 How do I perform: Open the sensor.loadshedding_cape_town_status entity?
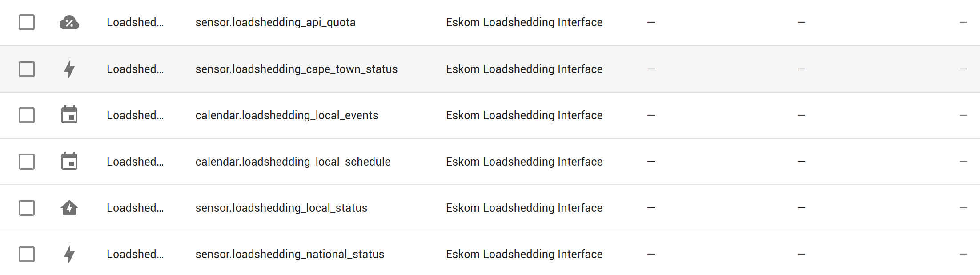[296, 69]
